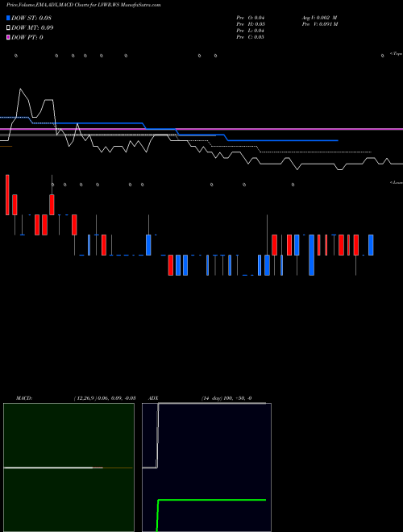Image resolution: width=403 pixels, height=532 pixels.
Task: Click the '<Lows' marker label at right
Action: [x=396, y=182]
